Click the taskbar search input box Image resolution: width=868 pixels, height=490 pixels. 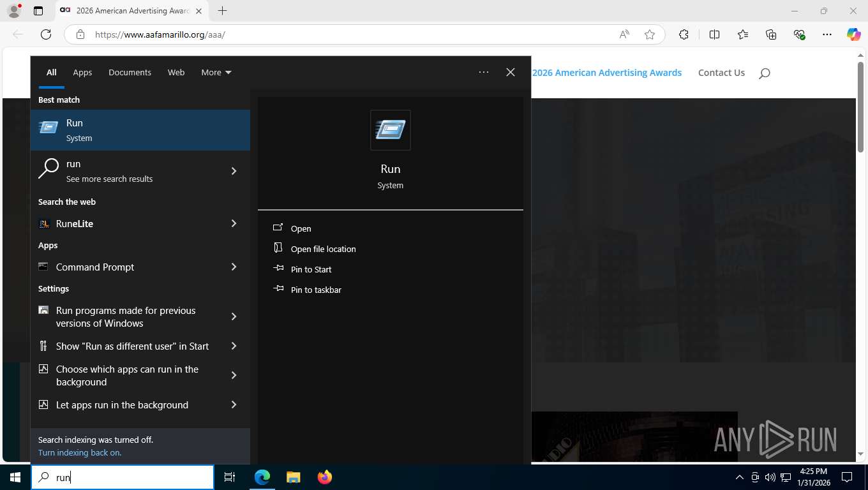click(x=123, y=477)
